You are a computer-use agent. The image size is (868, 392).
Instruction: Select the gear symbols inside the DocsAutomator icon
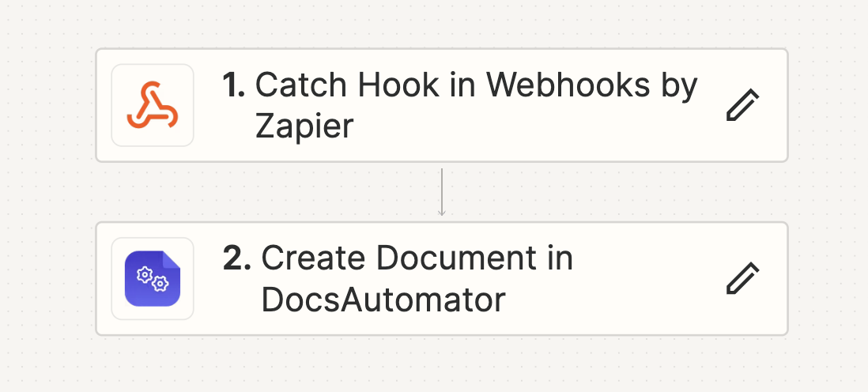pyautogui.click(x=153, y=278)
